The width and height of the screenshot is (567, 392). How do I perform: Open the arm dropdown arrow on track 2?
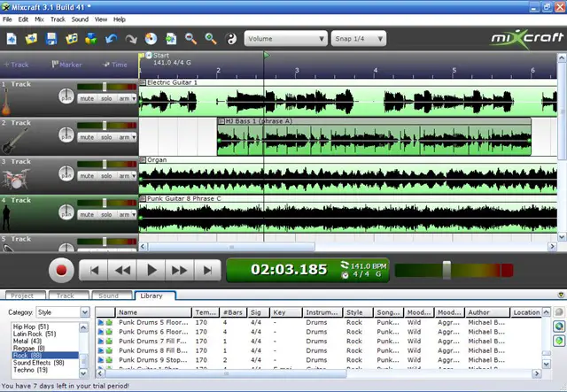click(134, 137)
